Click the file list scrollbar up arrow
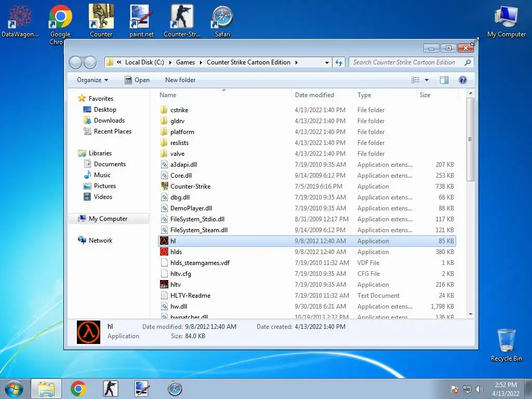The height and width of the screenshot is (399, 532). (470, 93)
